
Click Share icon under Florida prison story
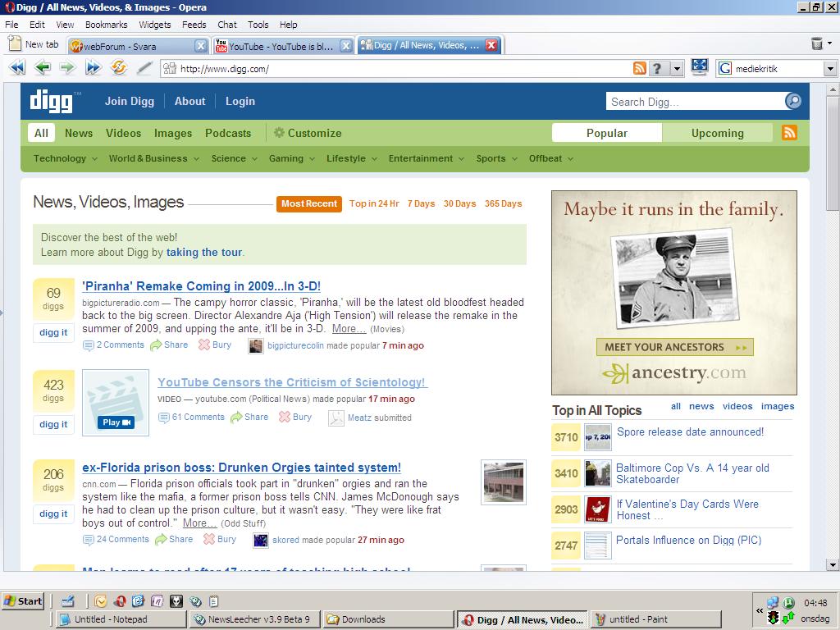coord(161,540)
